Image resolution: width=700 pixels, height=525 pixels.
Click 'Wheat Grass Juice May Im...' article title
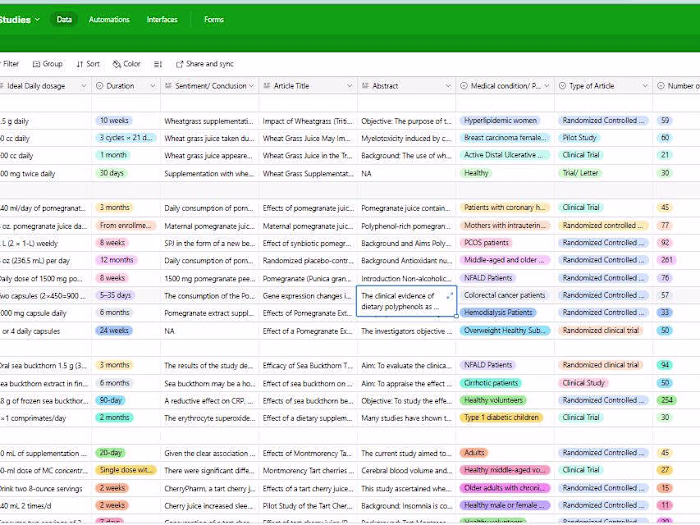coord(308,138)
